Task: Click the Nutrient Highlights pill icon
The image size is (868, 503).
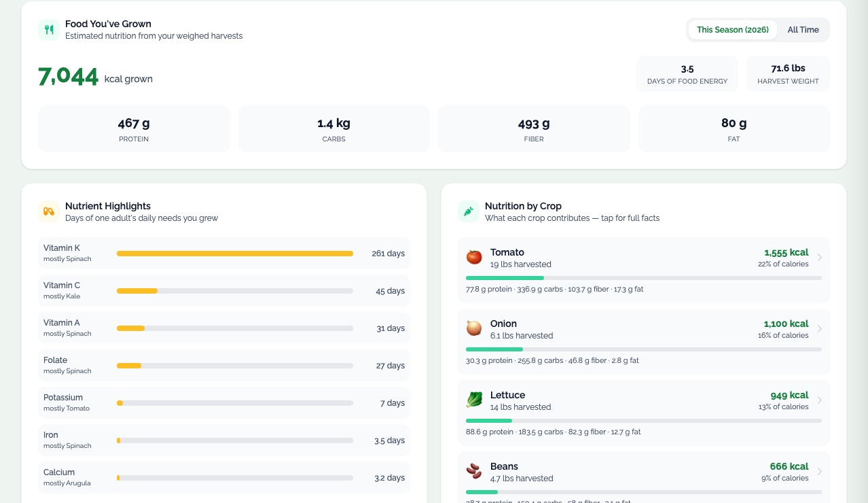Action: point(49,211)
